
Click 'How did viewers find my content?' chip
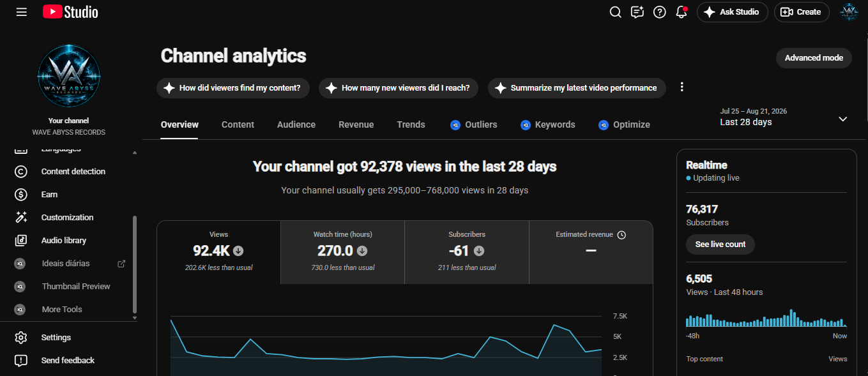[233, 88]
